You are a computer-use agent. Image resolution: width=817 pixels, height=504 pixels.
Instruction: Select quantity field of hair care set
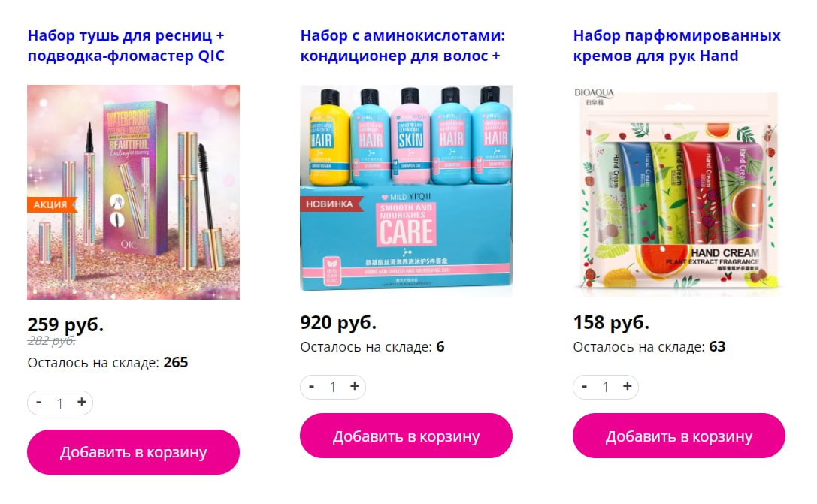pos(332,388)
